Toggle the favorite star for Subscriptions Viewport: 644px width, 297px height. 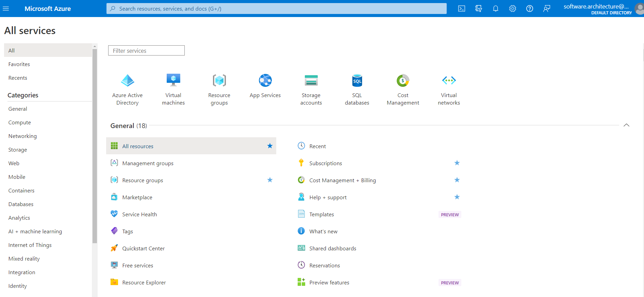(457, 163)
